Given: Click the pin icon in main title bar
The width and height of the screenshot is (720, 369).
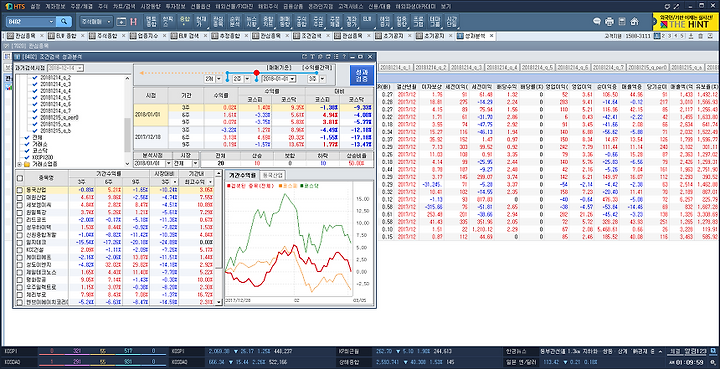Looking at the screenshot, I should coord(677,6).
